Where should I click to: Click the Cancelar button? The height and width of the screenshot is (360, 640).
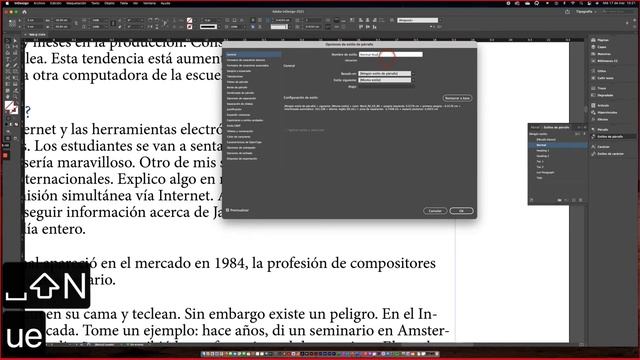pos(435,211)
